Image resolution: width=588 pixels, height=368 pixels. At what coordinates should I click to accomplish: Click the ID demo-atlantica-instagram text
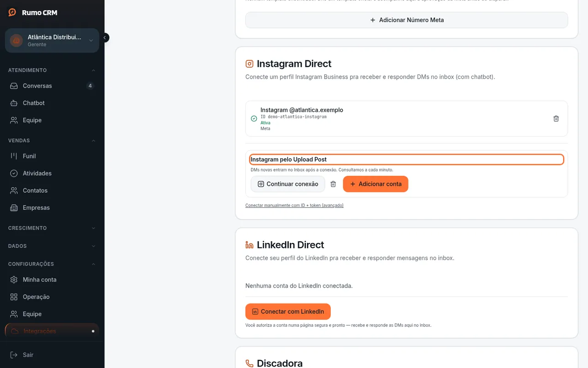coord(294,117)
